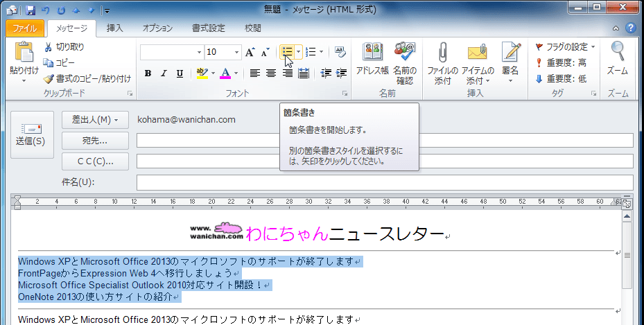Start a numbered list
Viewport: 644px width, 325px height.
pyautogui.click(x=311, y=52)
